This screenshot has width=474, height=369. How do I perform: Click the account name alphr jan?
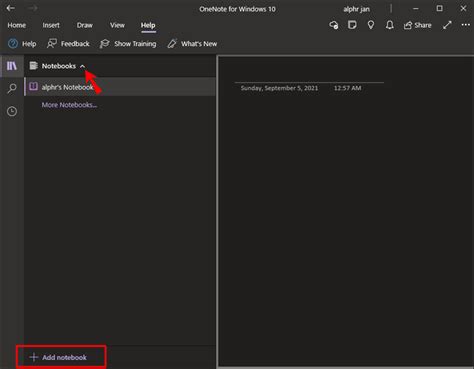click(x=356, y=9)
